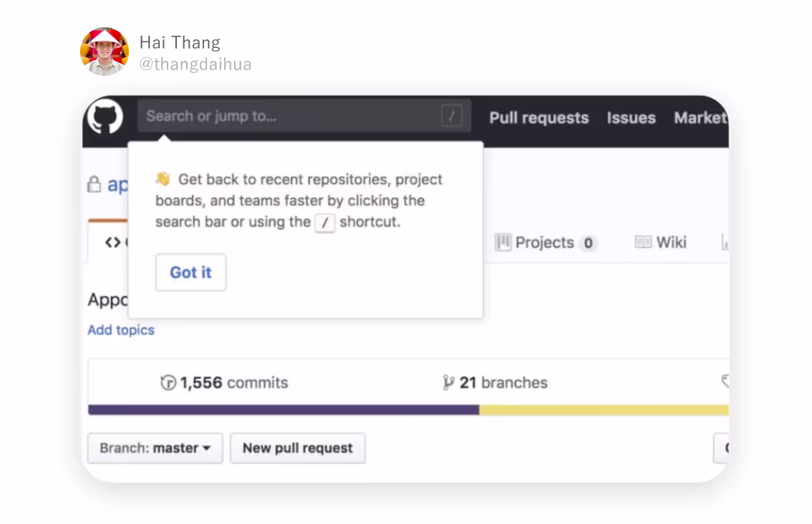
Task: Click the private repository lock icon
Action: click(x=94, y=185)
